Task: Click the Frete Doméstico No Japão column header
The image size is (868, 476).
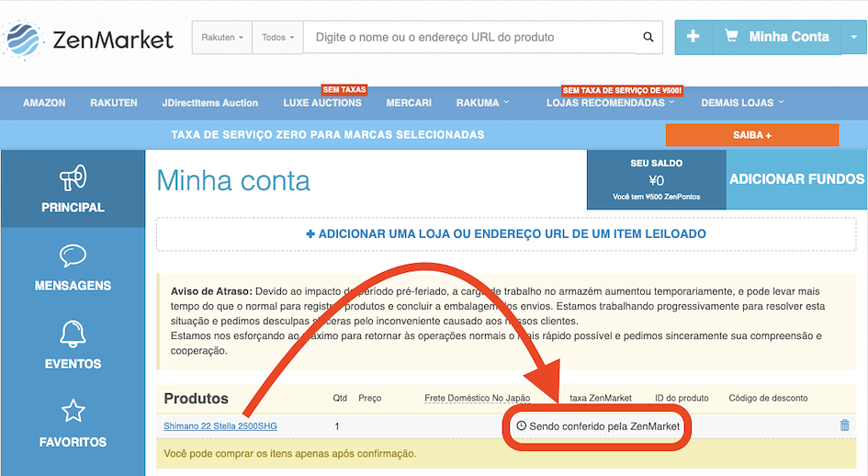Action: click(478, 398)
